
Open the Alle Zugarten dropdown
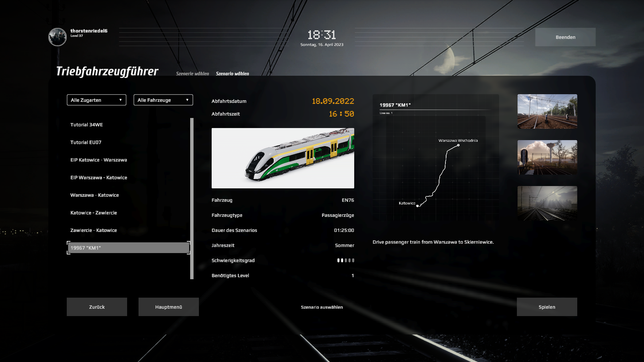point(97,100)
